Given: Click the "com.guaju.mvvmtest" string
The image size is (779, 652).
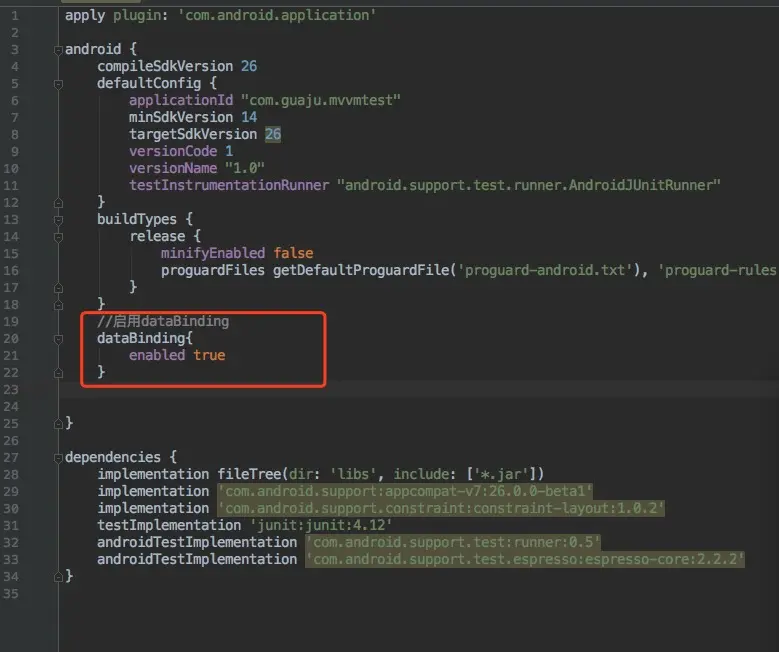Looking at the screenshot, I should coord(320,100).
